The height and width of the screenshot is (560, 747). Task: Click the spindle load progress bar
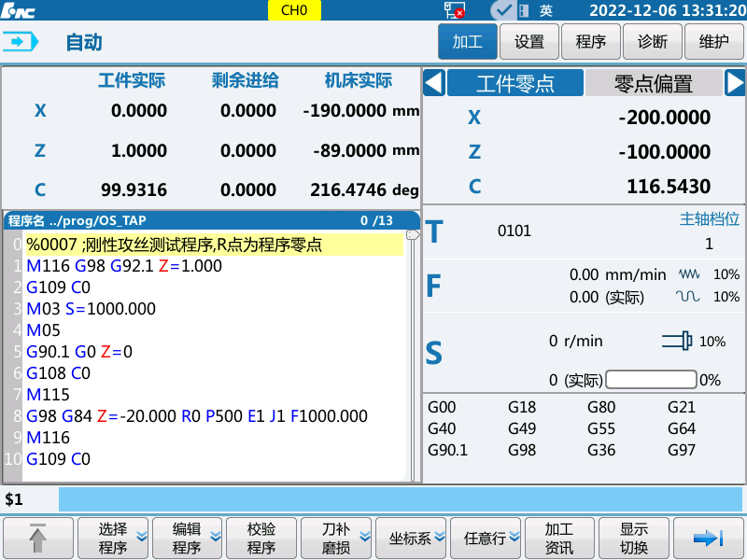(651, 380)
